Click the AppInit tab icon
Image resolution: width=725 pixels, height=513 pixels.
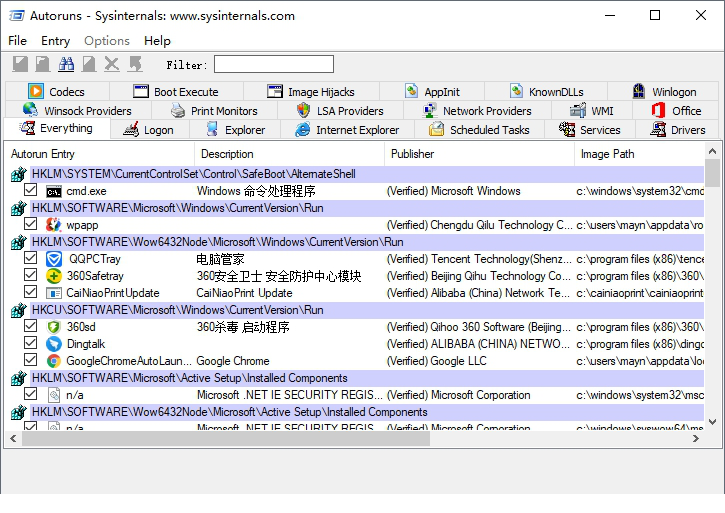click(411, 91)
